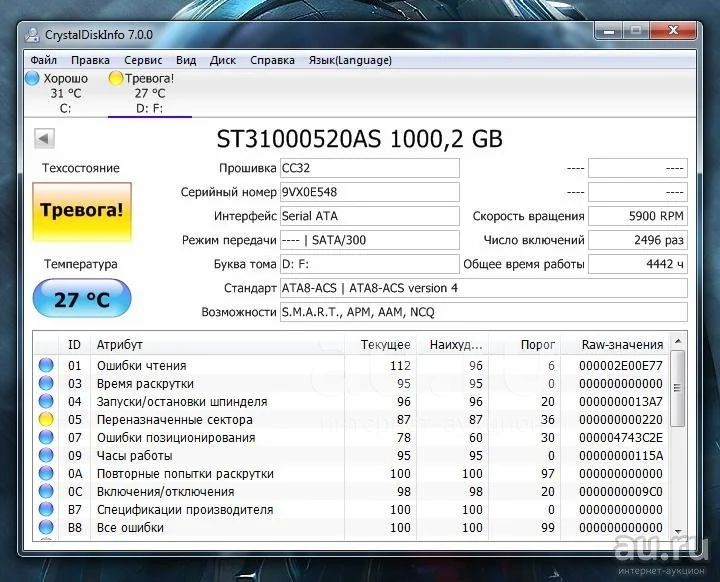Click blue status icon for Ошибки чтения
Viewport: 720px width, 582px height.
pyautogui.click(x=46, y=365)
